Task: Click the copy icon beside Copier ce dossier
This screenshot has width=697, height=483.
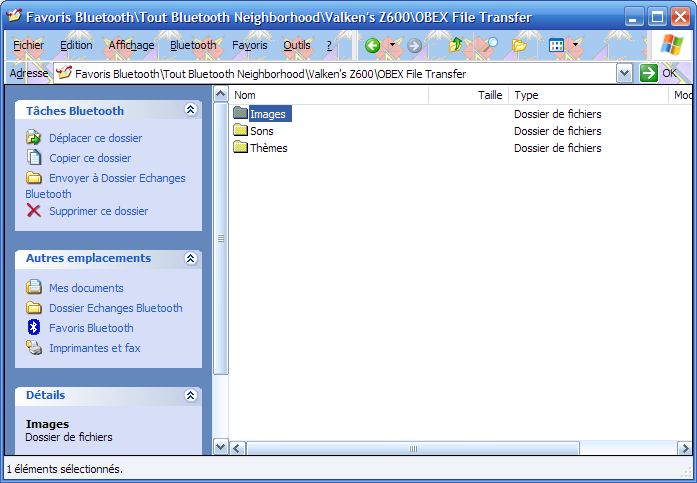Action: tap(34, 157)
